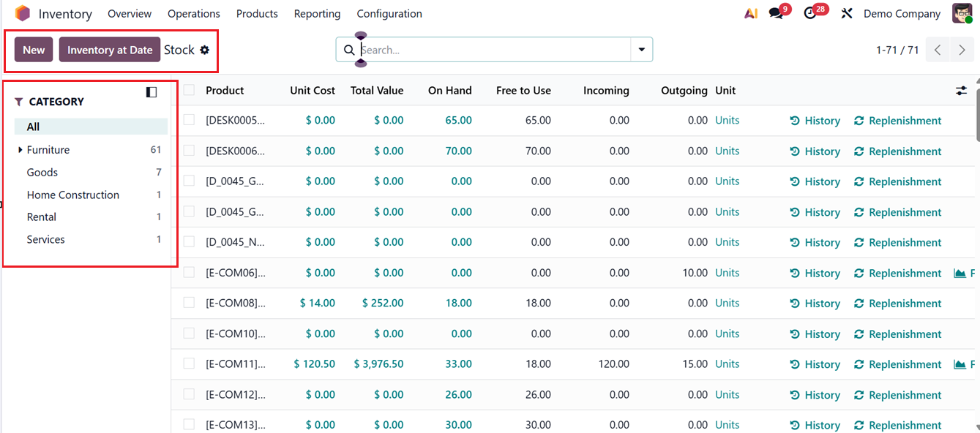Switch to the Reporting menu
The height and width of the screenshot is (433, 980).
(x=317, y=13)
